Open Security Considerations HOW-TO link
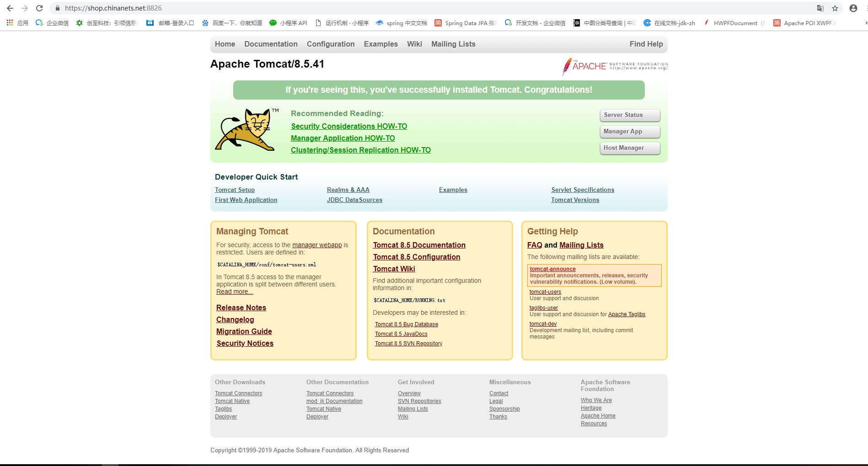Screen dimensions: 868x466 [349, 126]
